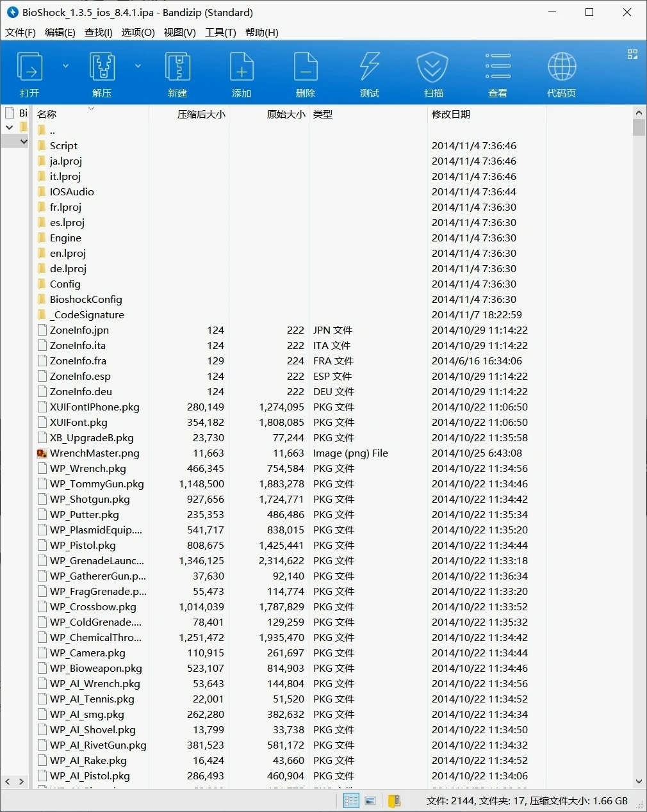
Task: Click the tree pane scroll-right arrow
Action: (x=21, y=782)
